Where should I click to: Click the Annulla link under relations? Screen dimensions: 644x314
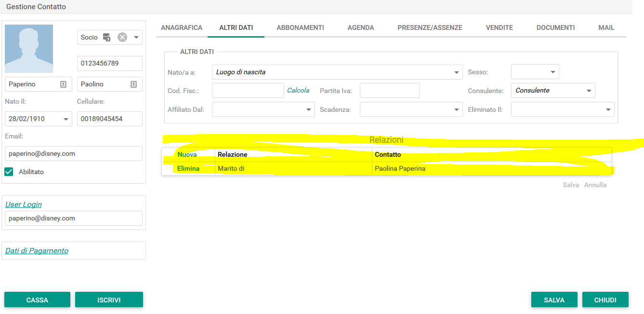595,185
